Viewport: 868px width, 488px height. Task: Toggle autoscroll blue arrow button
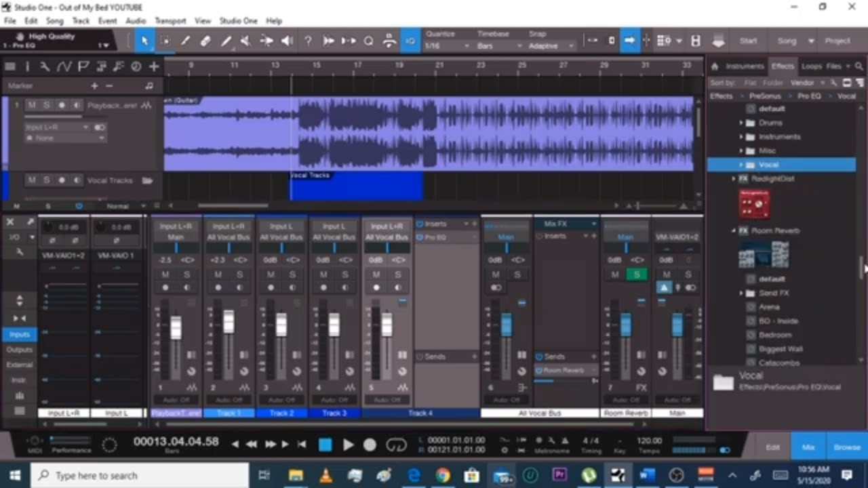[629, 41]
